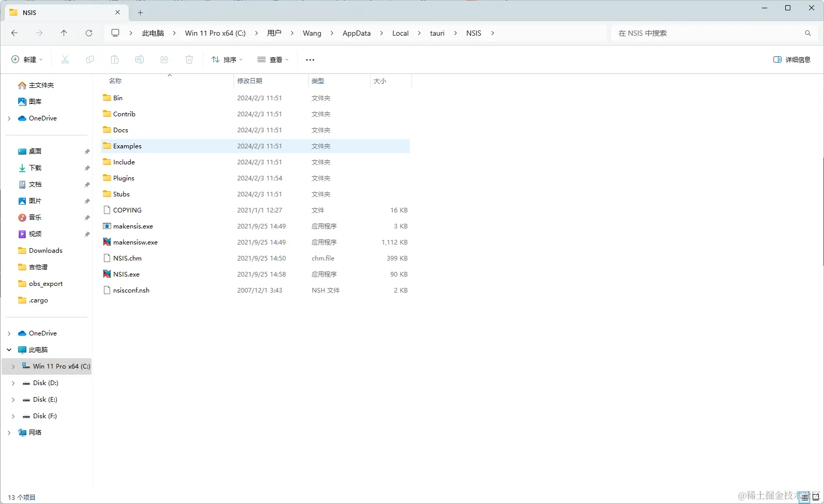Screen dimensions: 824x504
Task: Select the makensis.exe application icon
Action: point(107,226)
